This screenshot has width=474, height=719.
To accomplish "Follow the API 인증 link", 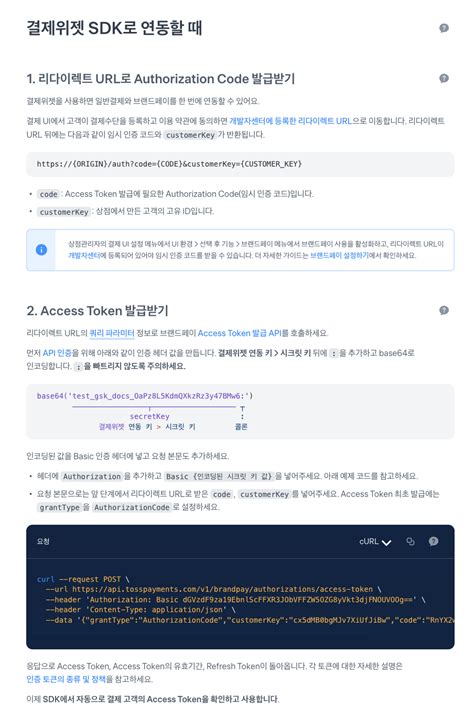I will pyautogui.click(x=57, y=353).
